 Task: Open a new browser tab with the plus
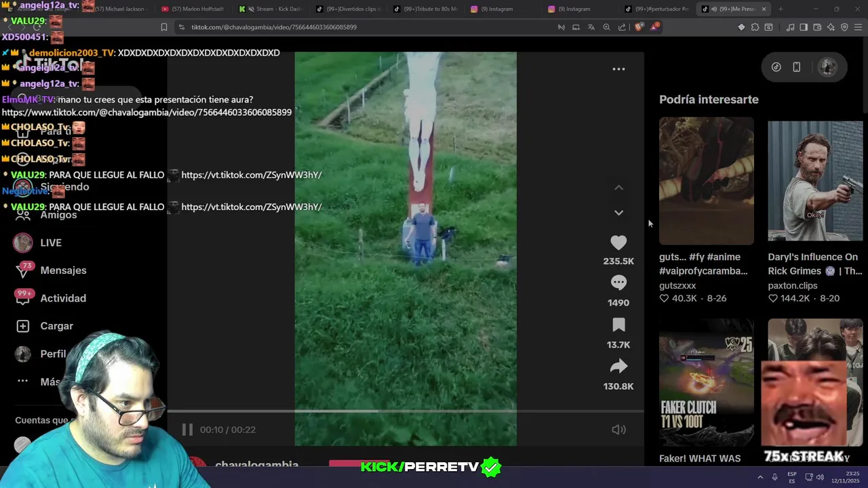[x=781, y=9]
